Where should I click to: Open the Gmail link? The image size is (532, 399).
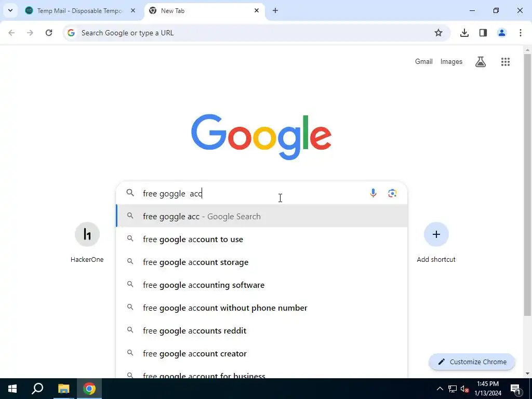(424, 61)
